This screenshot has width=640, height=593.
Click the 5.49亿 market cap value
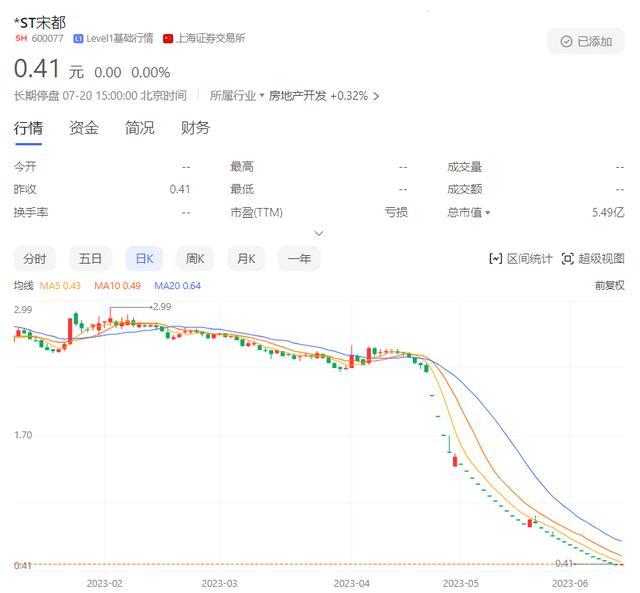click(608, 213)
